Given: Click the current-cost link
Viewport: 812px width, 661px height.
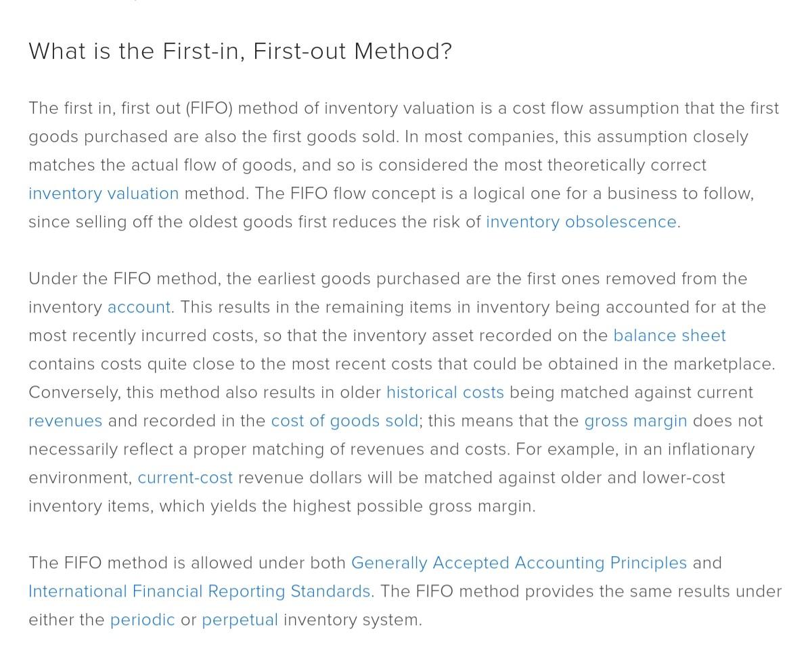Looking at the screenshot, I should coord(185,478).
